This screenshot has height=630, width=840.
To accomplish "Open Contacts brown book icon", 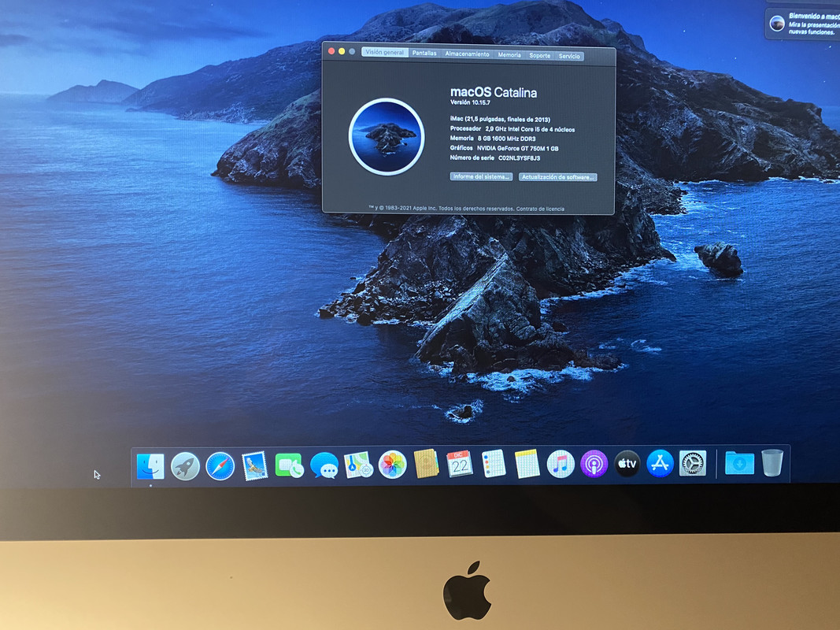I will [427, 463].
